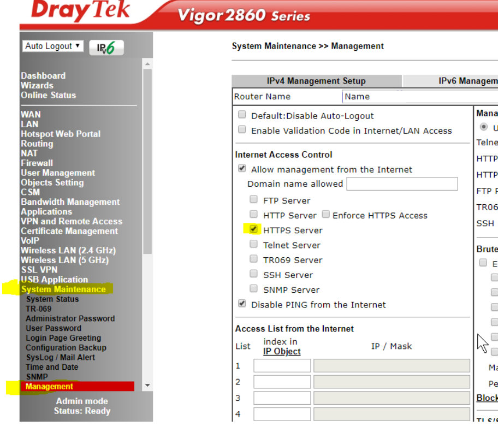Open the VoIP menu
The height and width of the screenshot is (426, 504).
click(x=30, y=240)
